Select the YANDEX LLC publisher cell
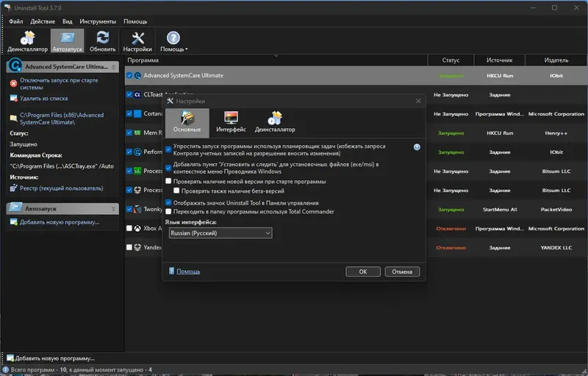Image resolution: width=588 pixels, height=376 pixels. (556, 248)
